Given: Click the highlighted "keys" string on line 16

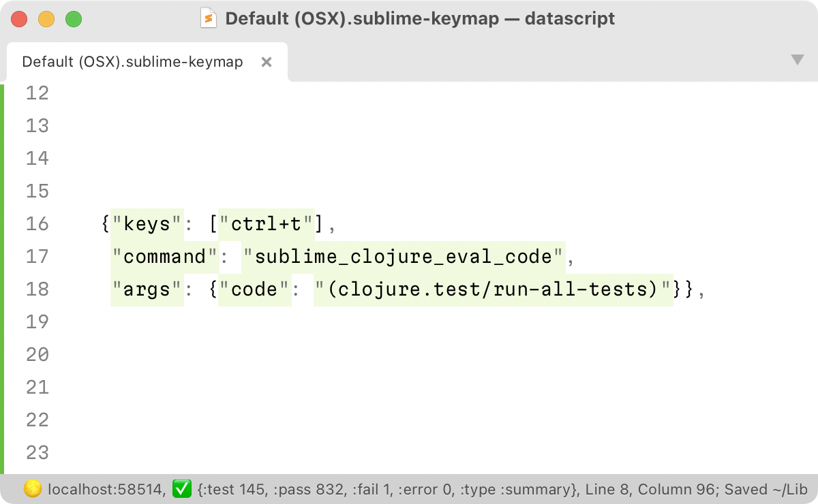Looking at the screenshot, I should point(148,223).
